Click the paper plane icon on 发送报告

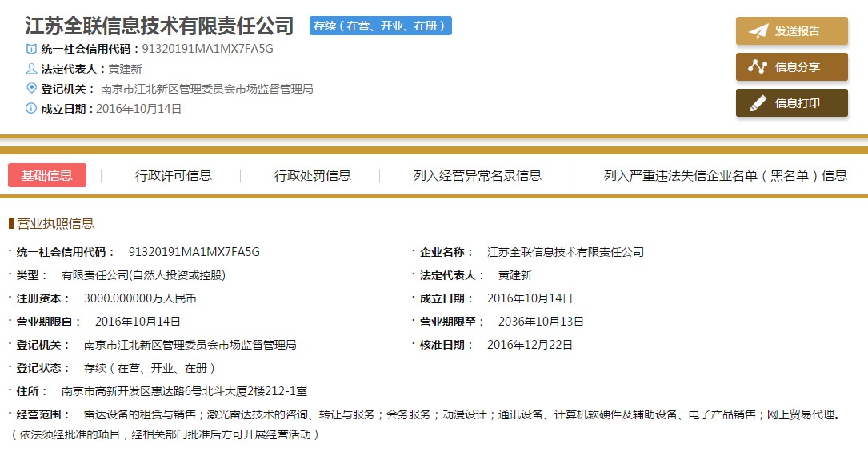tap(758, 31)
